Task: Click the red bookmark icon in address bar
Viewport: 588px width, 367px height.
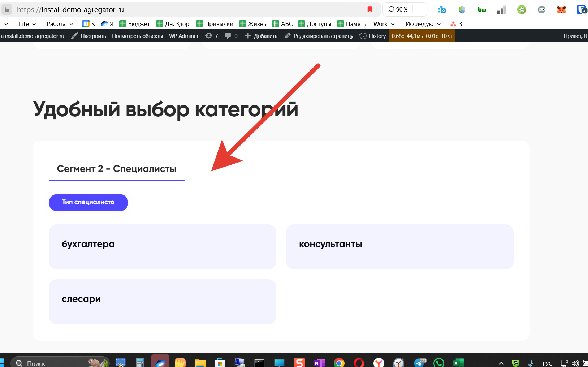Action: [x=369, y=9]
